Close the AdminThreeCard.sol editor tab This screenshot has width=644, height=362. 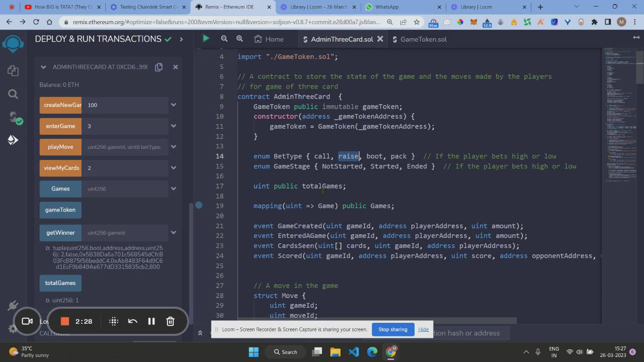pyautogui.click(x=380, y=39)
